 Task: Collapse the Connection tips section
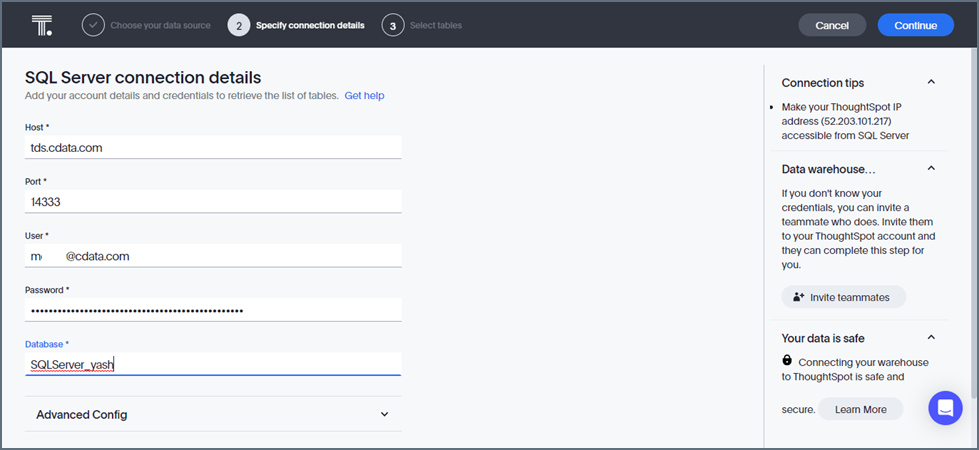coord(931,82)
